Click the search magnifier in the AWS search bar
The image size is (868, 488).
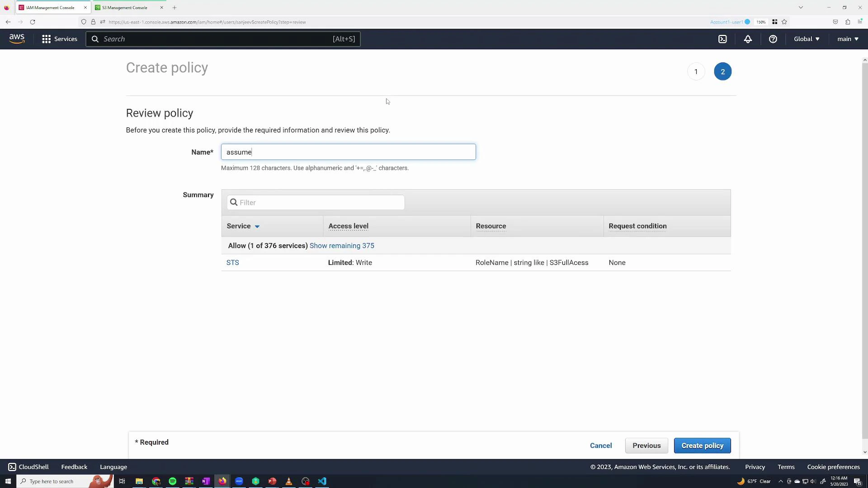pos(95,39)
